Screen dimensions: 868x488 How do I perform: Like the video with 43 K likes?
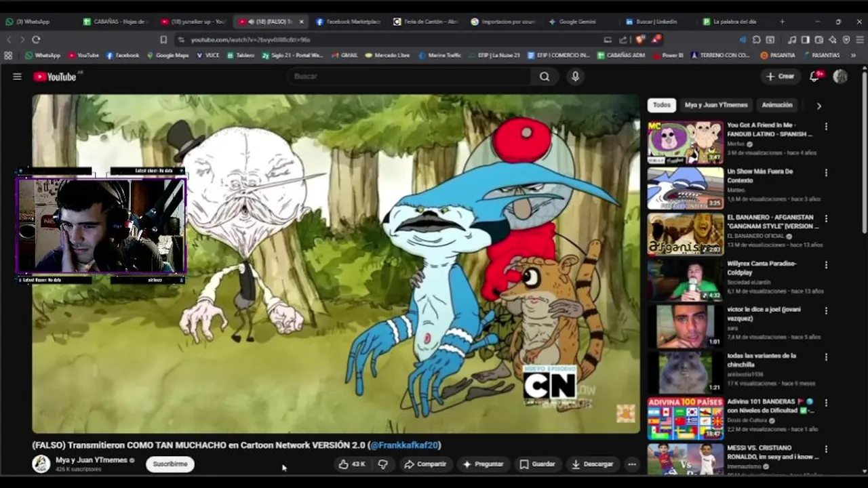pyautogui.click(x=352, y=464)
